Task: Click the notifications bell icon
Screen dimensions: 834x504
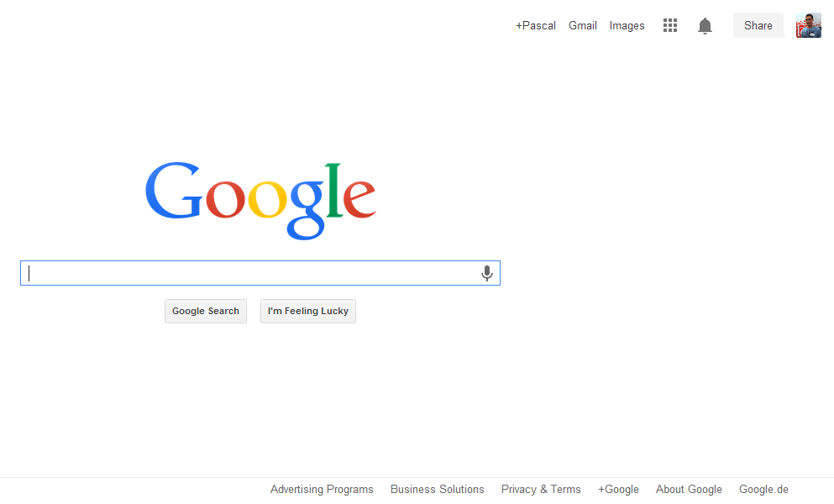Action: (705, 25)
